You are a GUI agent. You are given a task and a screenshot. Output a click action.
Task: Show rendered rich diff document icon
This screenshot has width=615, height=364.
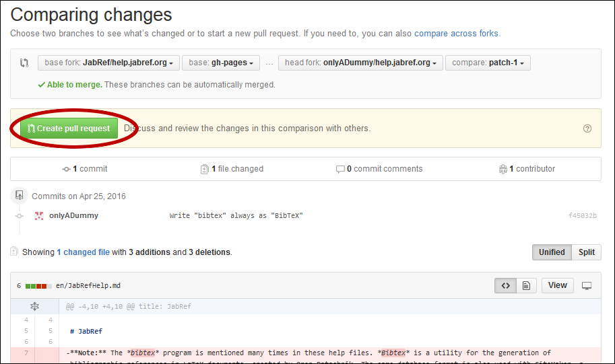tap(526, 286)
